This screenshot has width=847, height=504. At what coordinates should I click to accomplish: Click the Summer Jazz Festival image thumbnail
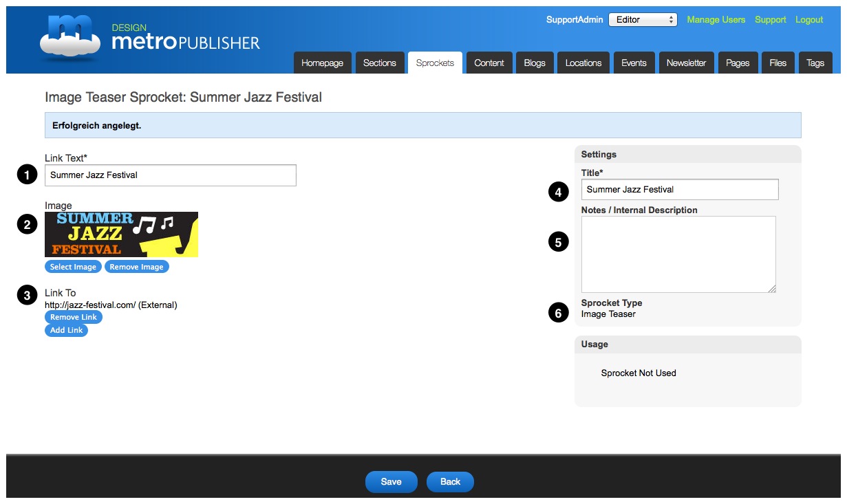coord(121,234)
